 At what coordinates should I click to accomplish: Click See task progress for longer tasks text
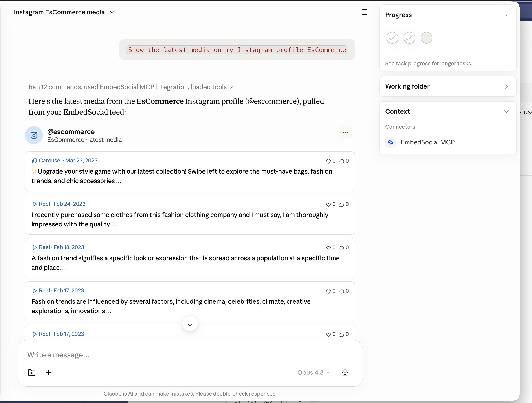point(429,64)
